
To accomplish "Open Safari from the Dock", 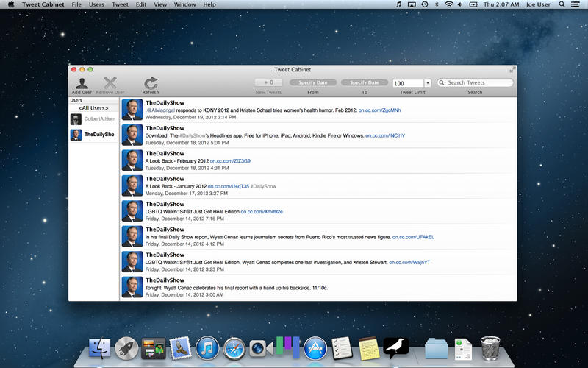I will [234, 348].
